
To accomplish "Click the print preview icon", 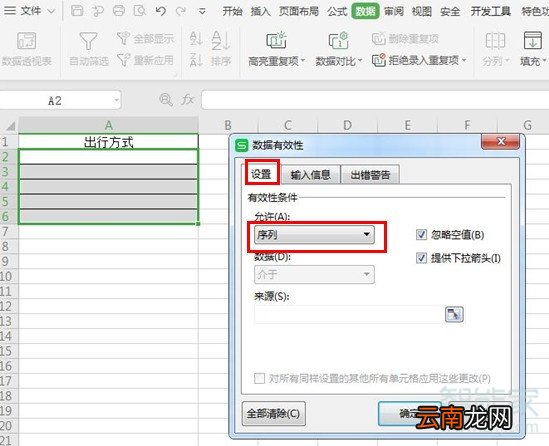I will [x=140, y=11].
